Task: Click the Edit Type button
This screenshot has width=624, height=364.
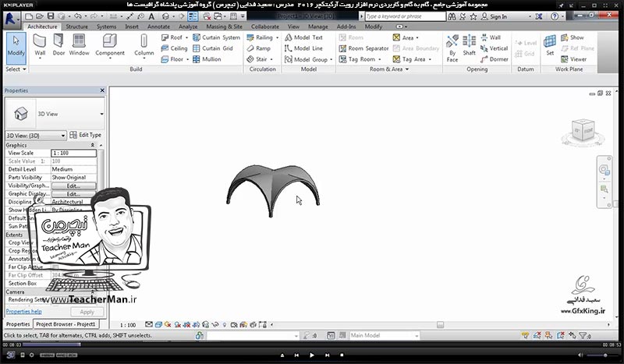Action: point(85,136)
